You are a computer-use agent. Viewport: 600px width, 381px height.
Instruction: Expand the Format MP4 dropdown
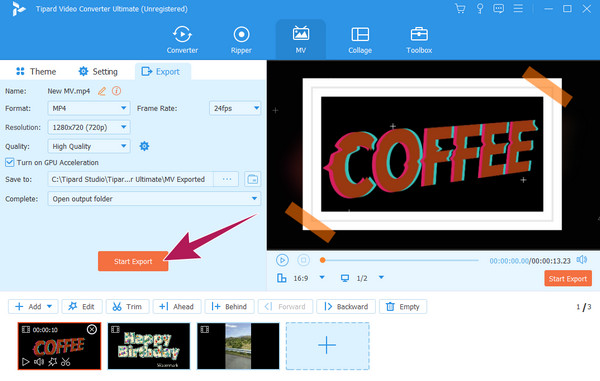click(x=89, y=108)
